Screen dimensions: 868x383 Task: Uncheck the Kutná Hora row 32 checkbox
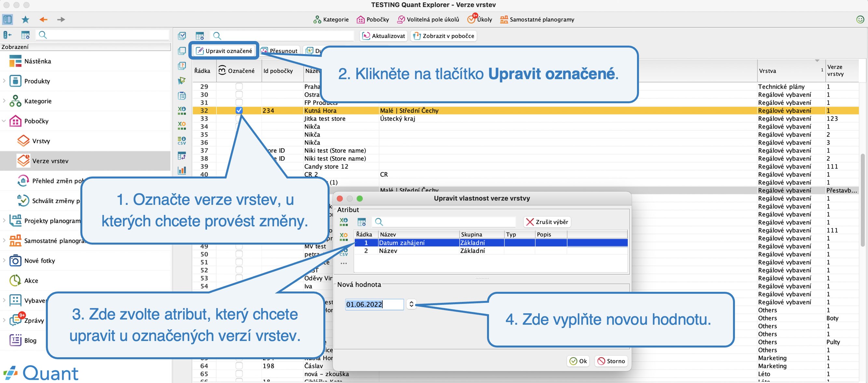click(239, 110)
